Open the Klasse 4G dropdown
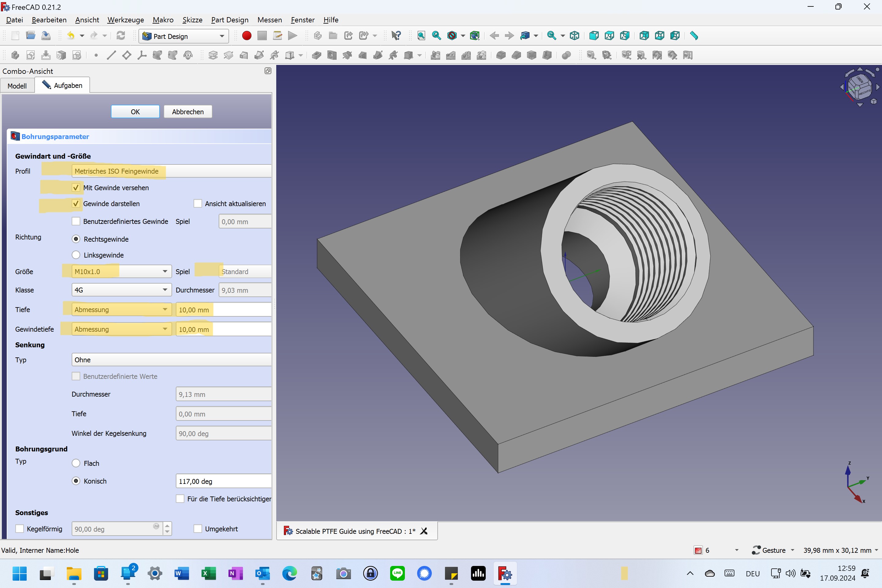Viewport: 882px width, 588px height. tap(122, 290)
